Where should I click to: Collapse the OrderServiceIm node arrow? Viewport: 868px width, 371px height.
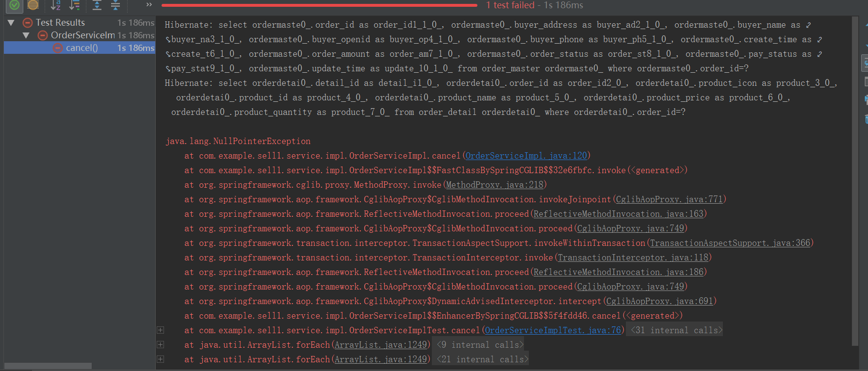click(x=26, y=35)
